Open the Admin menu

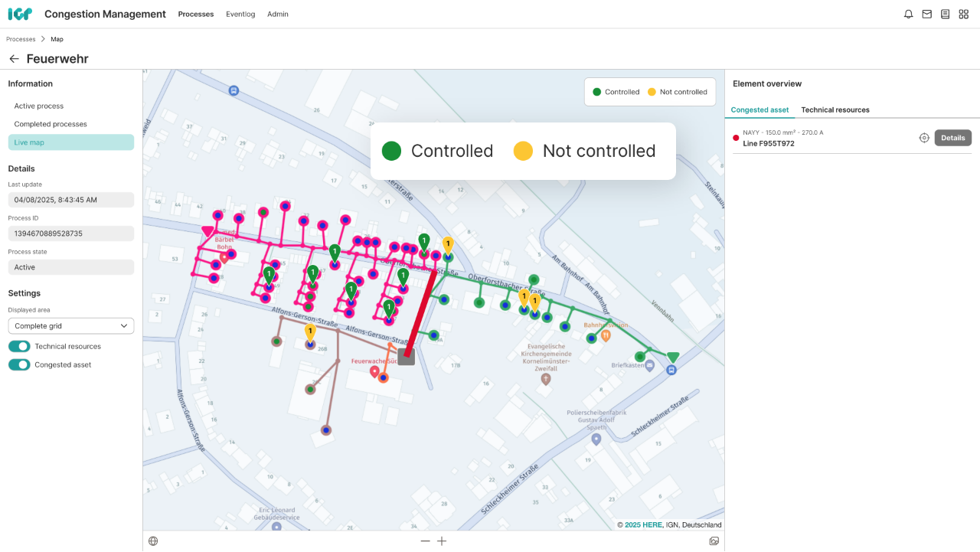tap(278, 14)
